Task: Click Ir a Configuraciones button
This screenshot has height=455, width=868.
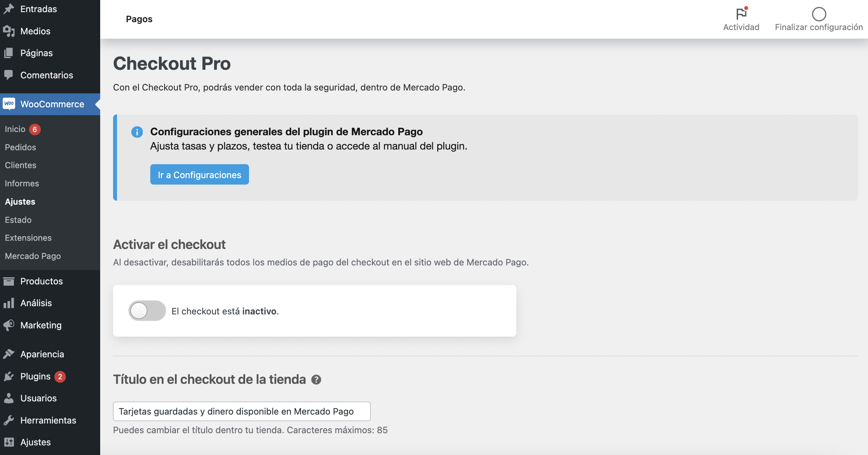Action: point(200,175)
